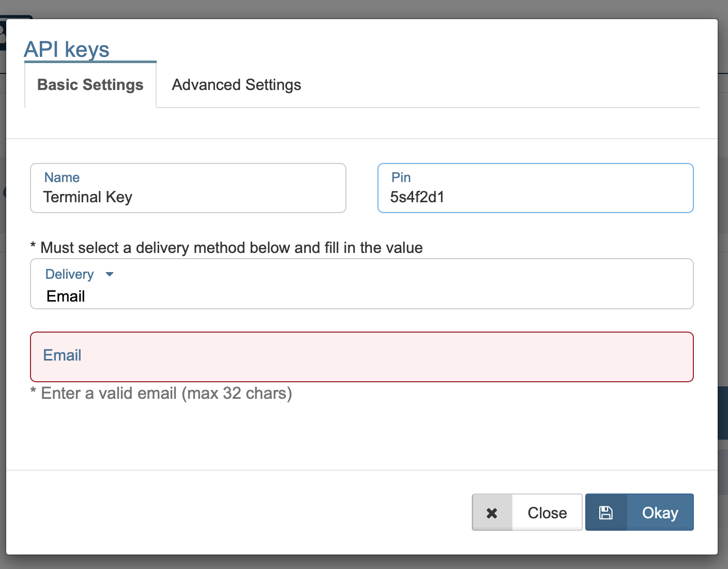The height and width of the screenshot is (569, 728).
Task: Click the floppy disk save icon
Action: (x=605, y=513)
